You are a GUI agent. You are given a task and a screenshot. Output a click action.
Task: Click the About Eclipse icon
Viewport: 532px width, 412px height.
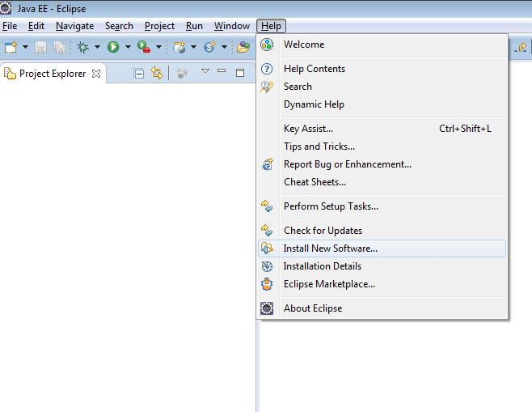pyautogui.click(x=267, y=308)
